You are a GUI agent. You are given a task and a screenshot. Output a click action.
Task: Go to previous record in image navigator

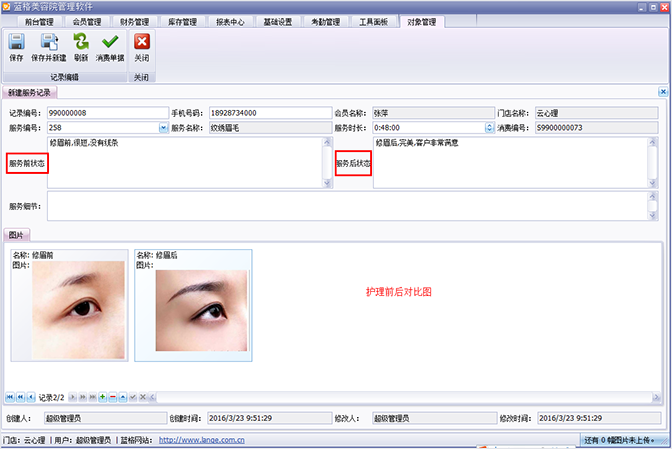(x=28, y=397)
